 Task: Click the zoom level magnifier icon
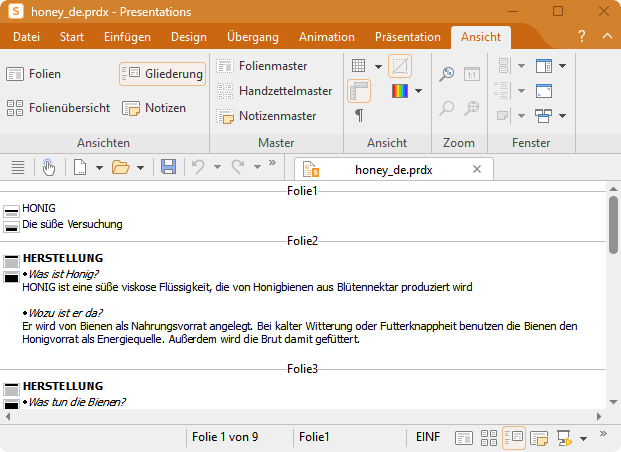[x=447, y=74]
